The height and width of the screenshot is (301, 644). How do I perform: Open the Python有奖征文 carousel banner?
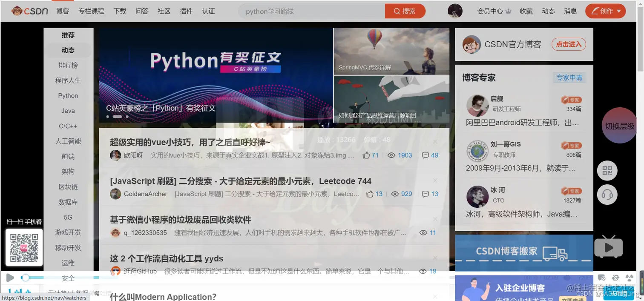coord(216,75)
